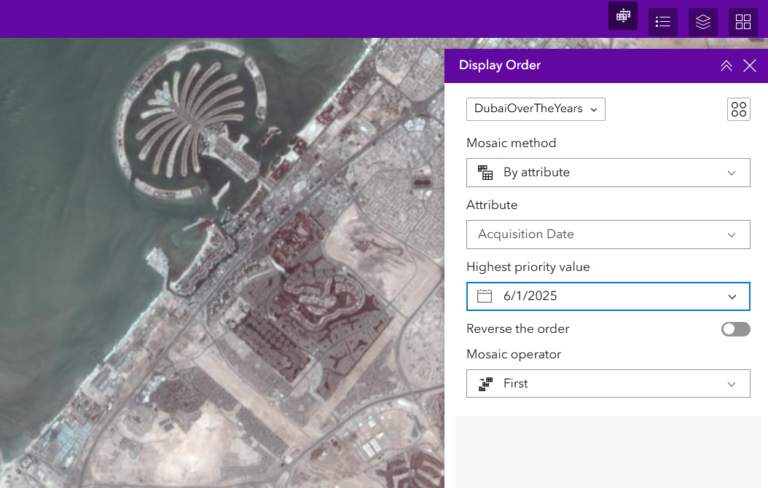The height and width of the screenshot is (488, 768).
Task: Open the Display Order widget in header
Action: [623, 16]
